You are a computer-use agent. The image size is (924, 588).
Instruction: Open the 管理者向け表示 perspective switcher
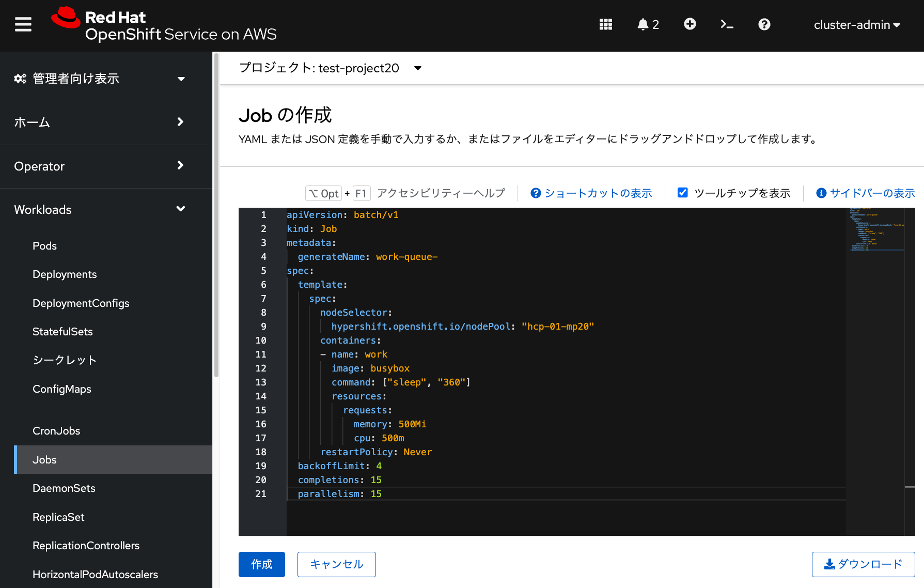(x=100, y=79)
